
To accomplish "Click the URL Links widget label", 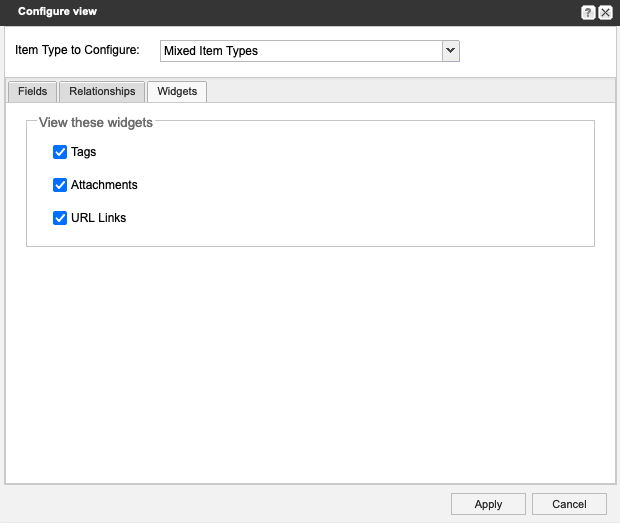I will coord(98,217).
